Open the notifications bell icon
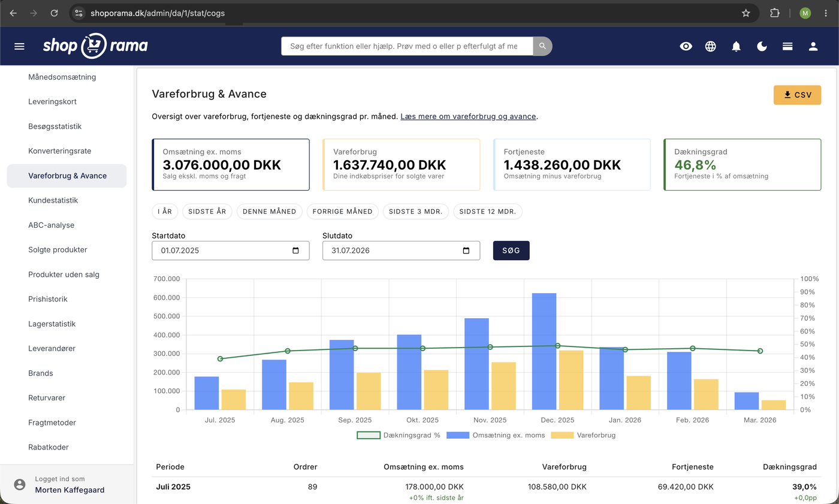Viewport: 839px width, 504px height. pyautogui.click(x=737, y=46)
